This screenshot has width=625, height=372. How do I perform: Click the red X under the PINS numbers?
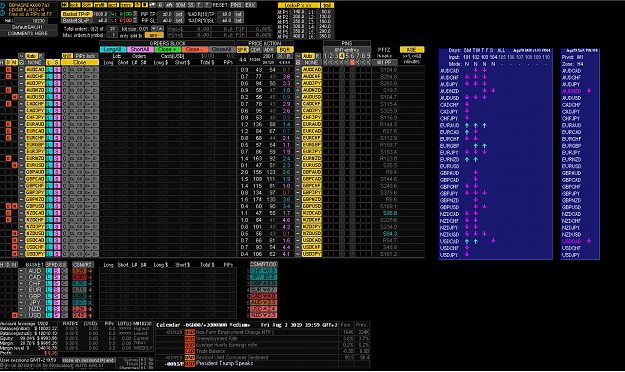(x=353, y=62)
